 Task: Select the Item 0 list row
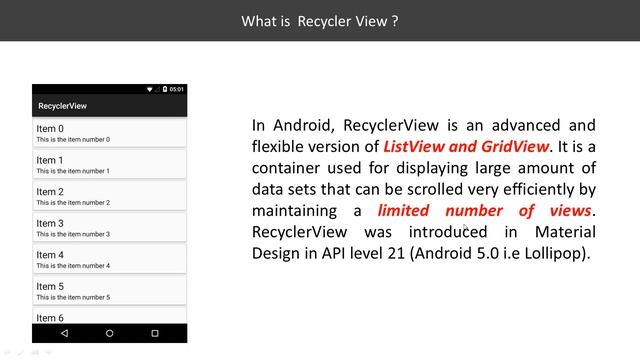(x=109, y=133)
